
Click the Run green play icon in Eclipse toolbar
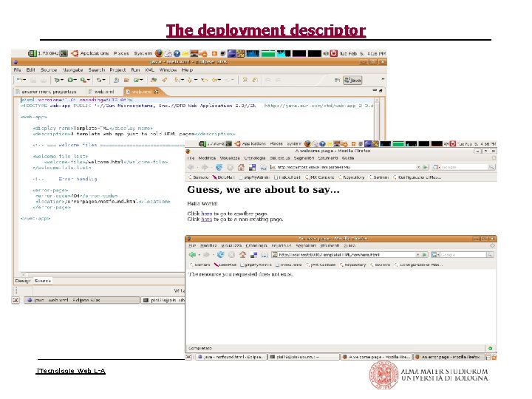point(70,80)
